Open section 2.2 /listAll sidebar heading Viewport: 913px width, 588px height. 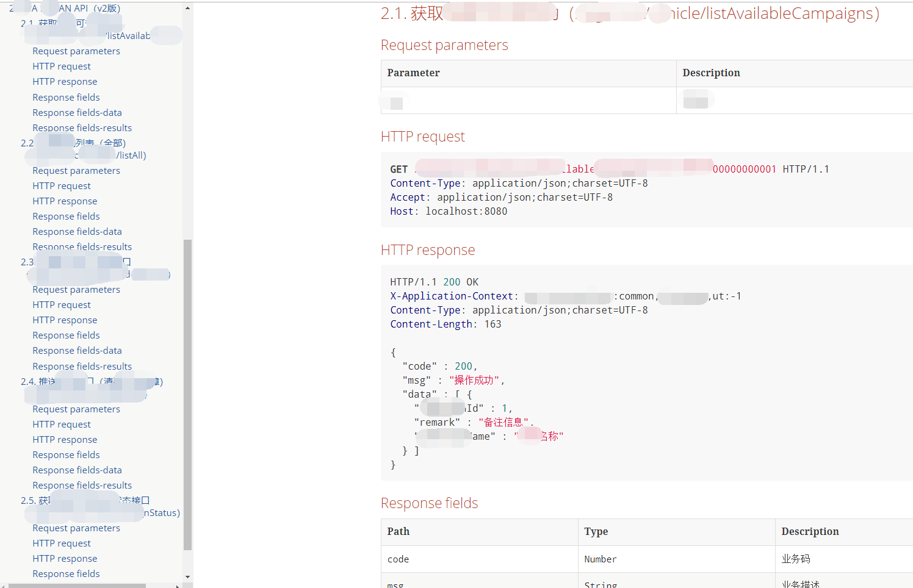coord(84,149)
